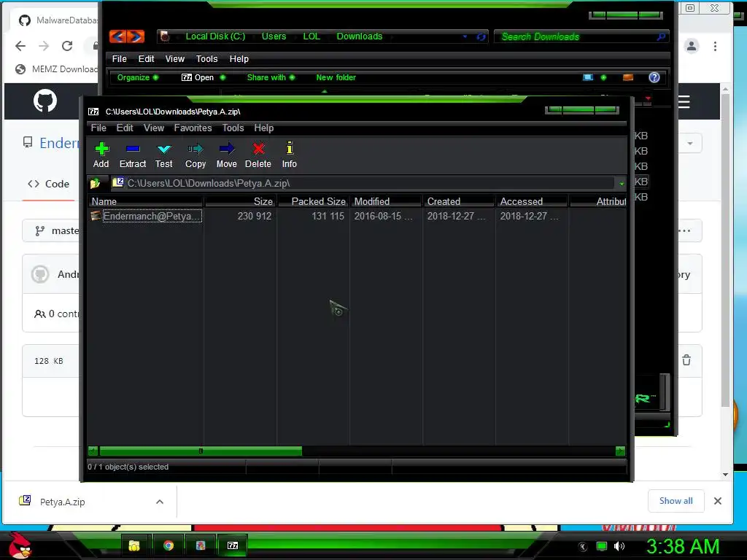Sort by the Modified column header
747x560 pixels.
pos(386,201)
